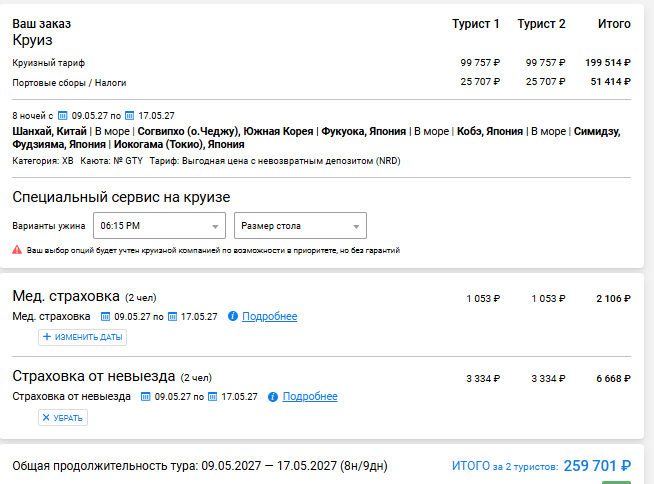
Task: Click Общая продолжительность тура text
Action: point(200,466)
